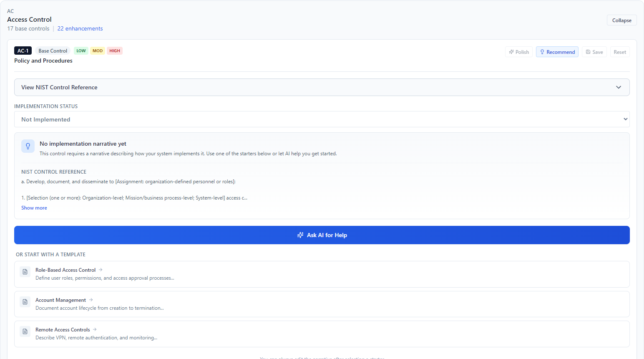Collapse the Access Control section

[x=621, y=20]
